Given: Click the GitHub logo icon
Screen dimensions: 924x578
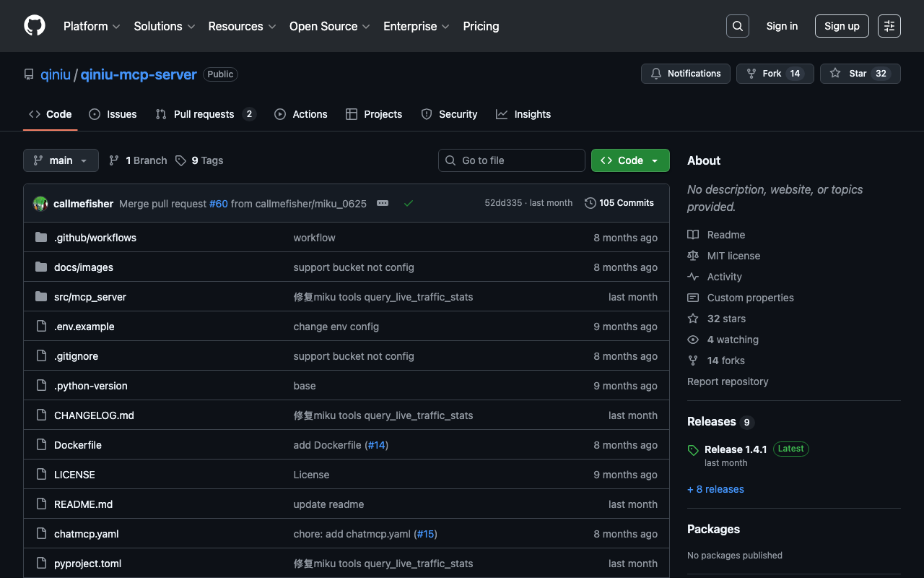Looking at the screenshot, I should coord(35,26).
